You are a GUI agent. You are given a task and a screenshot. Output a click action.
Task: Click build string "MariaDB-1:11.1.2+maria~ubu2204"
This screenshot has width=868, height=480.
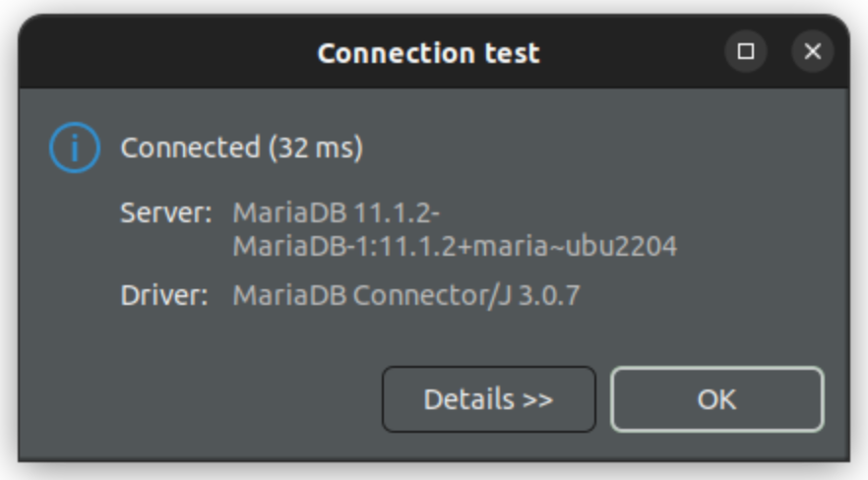(455, 246)
